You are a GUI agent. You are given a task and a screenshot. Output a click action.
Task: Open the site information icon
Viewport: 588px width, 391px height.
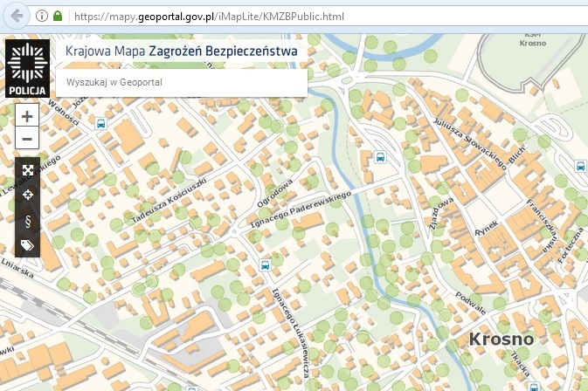pos(42,16)
